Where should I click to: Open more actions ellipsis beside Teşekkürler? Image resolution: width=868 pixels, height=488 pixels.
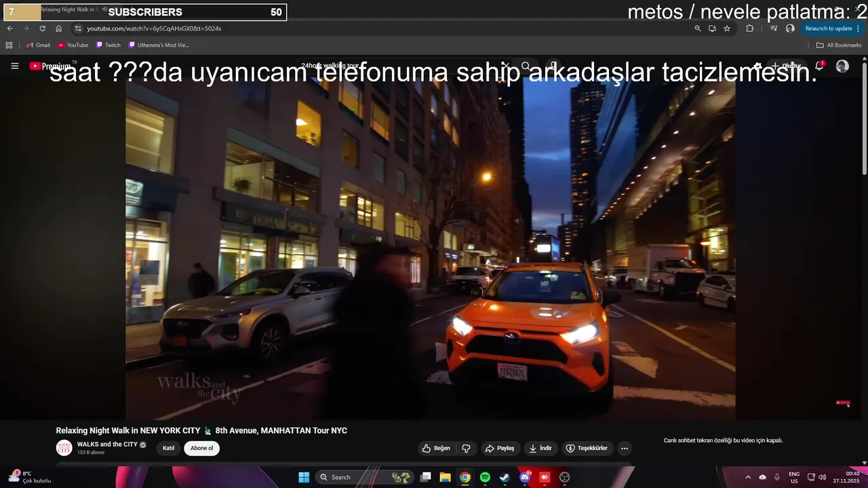(625, 448)
